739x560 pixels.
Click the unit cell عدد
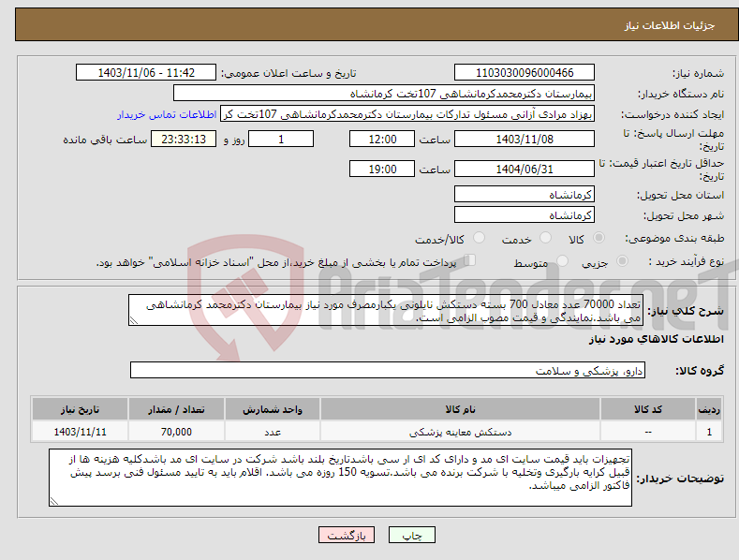[x=273, y=432]
